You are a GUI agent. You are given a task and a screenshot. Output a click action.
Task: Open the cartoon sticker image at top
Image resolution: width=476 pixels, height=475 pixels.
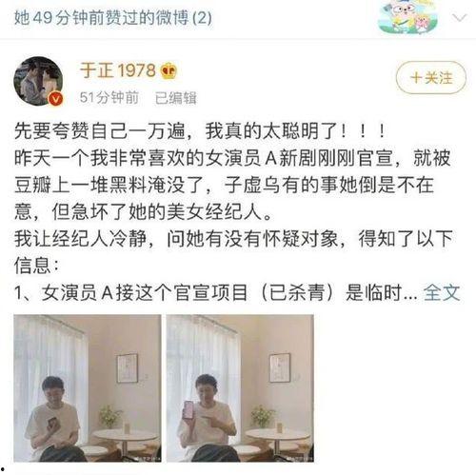(408, 16)
